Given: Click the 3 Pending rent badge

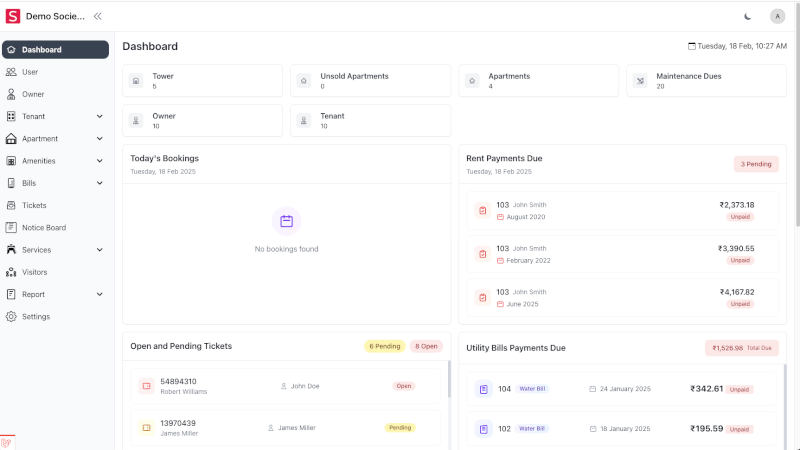Looking at the screenshot, I should (755, 164).
